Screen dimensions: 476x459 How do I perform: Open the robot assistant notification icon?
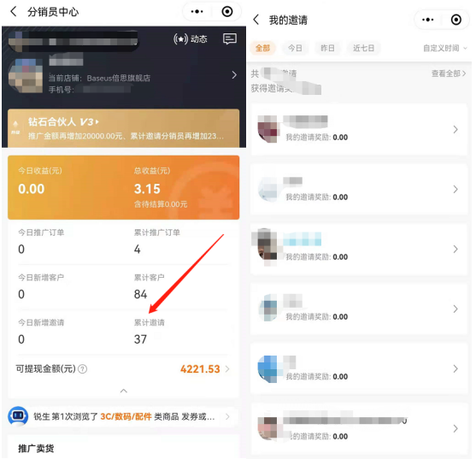tap(18, 417)
